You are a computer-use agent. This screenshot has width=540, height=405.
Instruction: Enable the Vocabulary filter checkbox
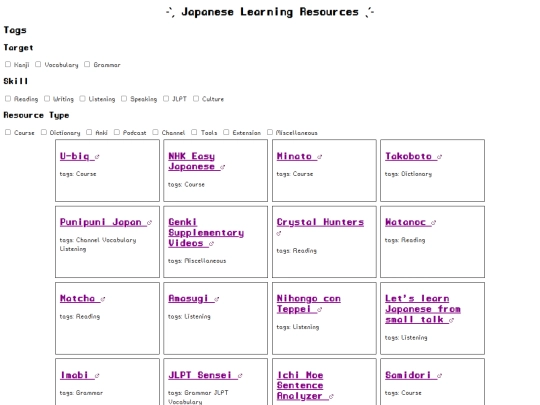pyautogui.click(x=38, y=64)
